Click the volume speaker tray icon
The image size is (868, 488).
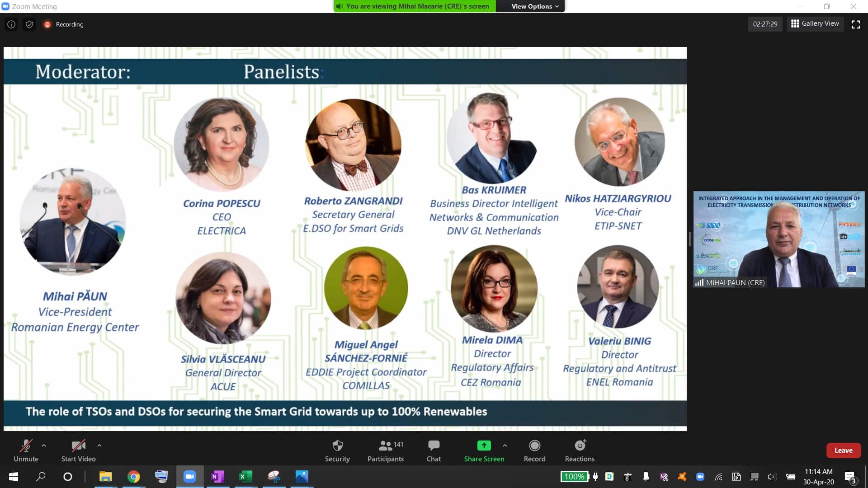click(x=772, y=477)
